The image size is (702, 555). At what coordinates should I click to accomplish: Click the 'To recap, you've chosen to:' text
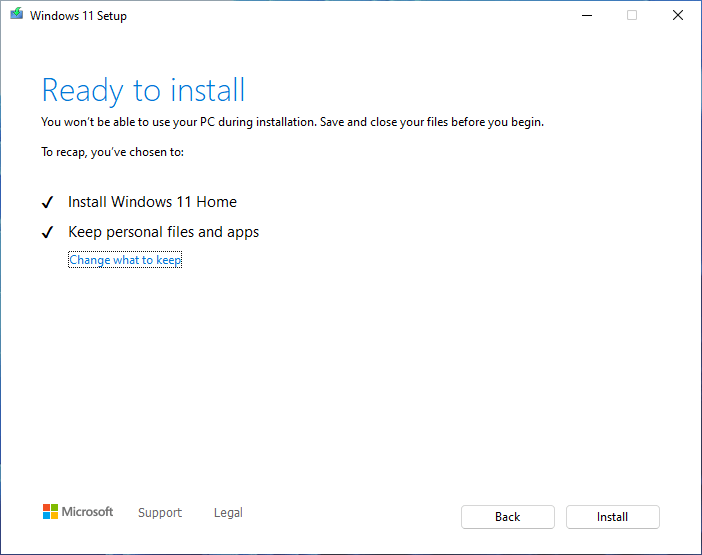(112, 152)
